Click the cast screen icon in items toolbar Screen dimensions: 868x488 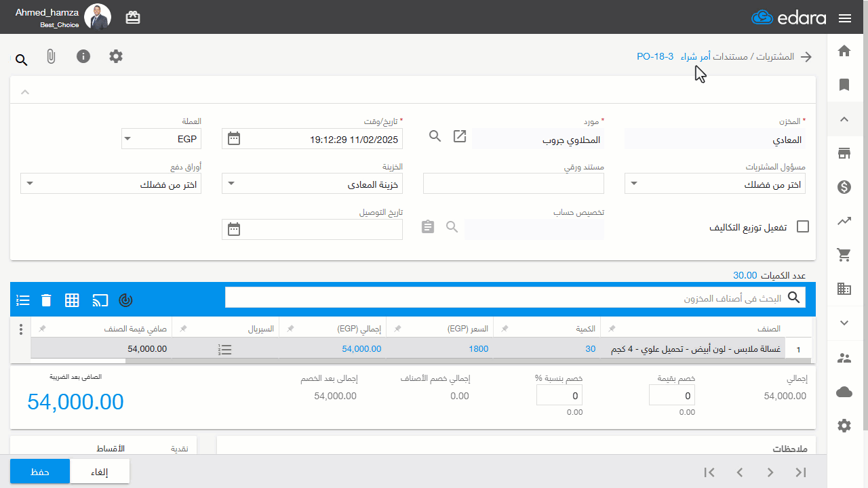point(100,300)
